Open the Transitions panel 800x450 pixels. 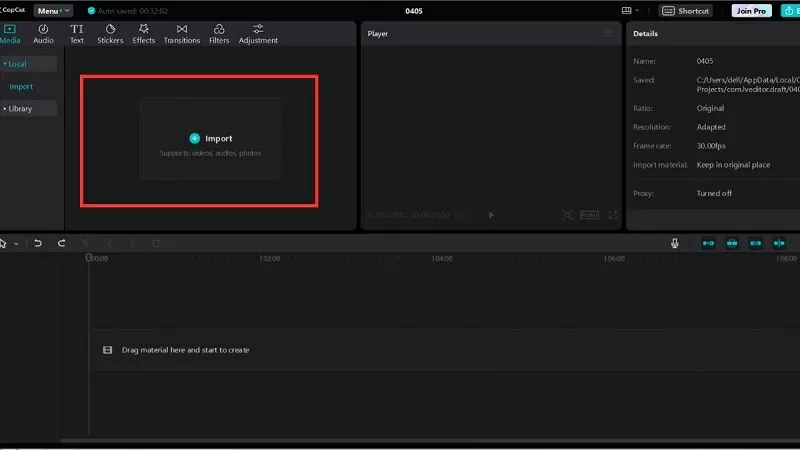coord(181,34)
